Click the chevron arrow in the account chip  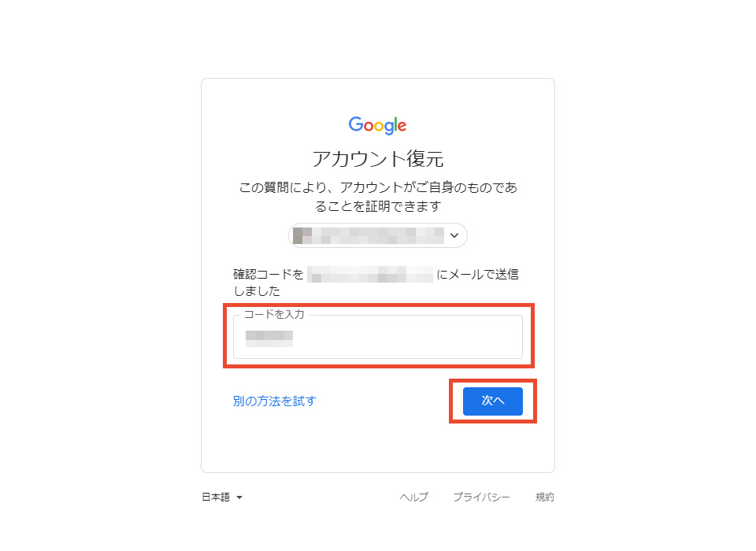[454, 235]
